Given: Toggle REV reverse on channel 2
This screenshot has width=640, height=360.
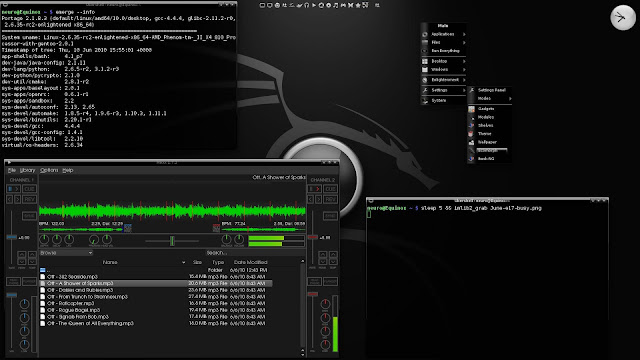Looking at the screenshot, I should click(330, 199).
